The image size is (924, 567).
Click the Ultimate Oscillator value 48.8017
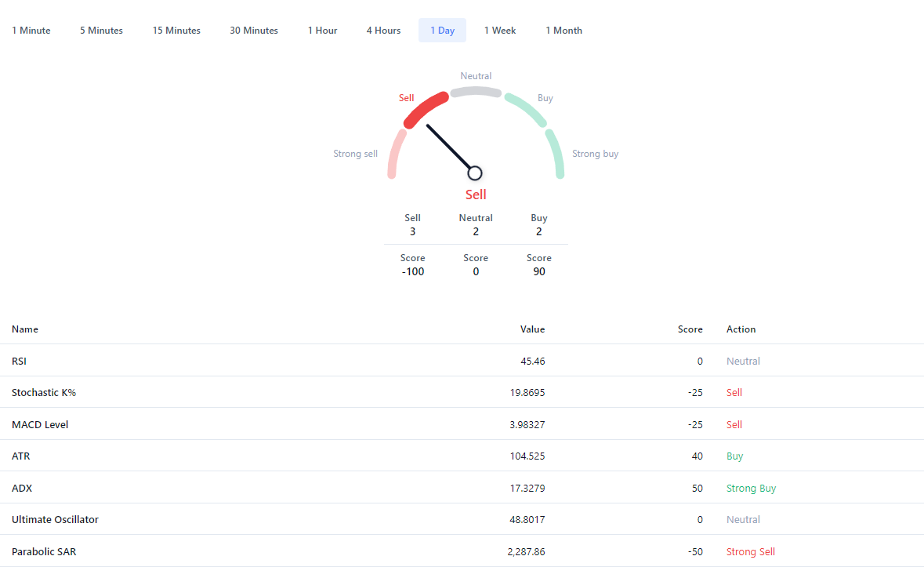pos(527,519)
